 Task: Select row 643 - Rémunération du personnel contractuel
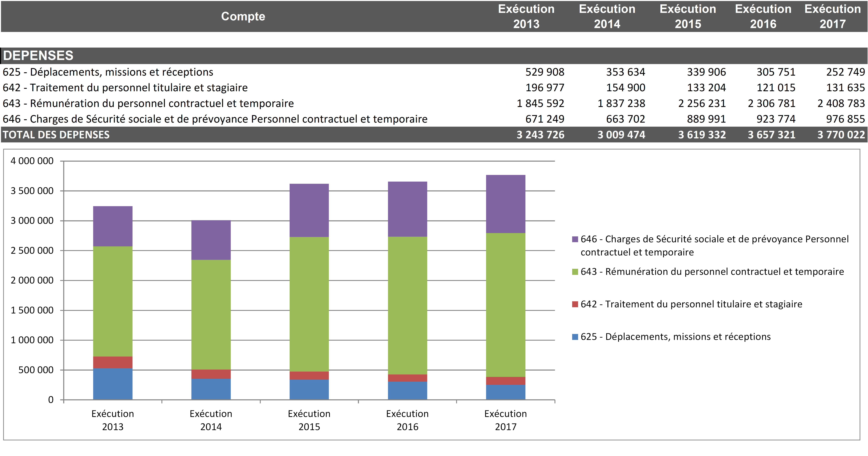click(x=148, y=103)
